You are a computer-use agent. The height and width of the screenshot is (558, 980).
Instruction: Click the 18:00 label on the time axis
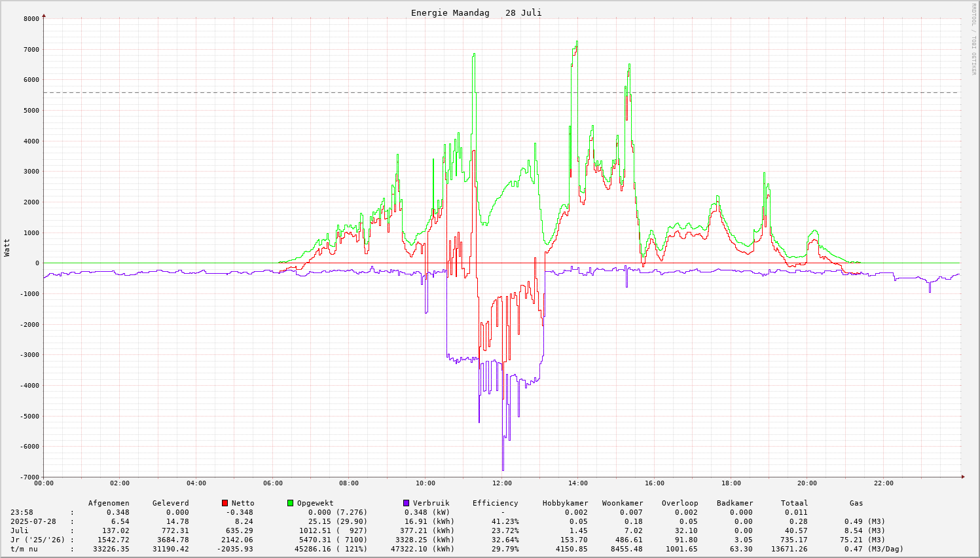point(731,483)
